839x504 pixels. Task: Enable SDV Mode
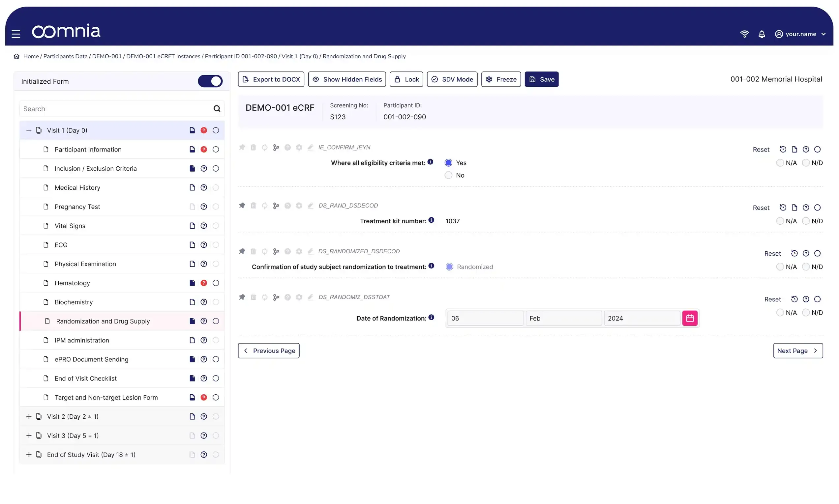(452, 79)
